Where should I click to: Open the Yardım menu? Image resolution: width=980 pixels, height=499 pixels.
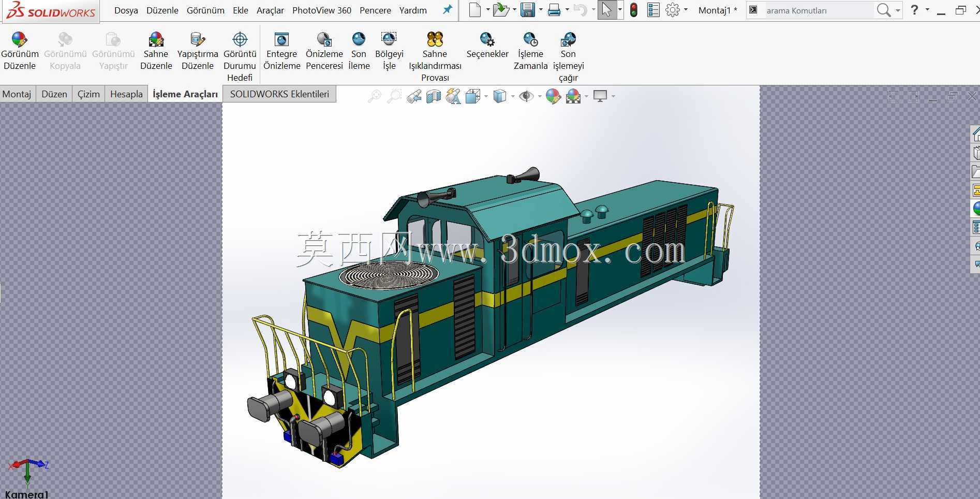(413, 10)
